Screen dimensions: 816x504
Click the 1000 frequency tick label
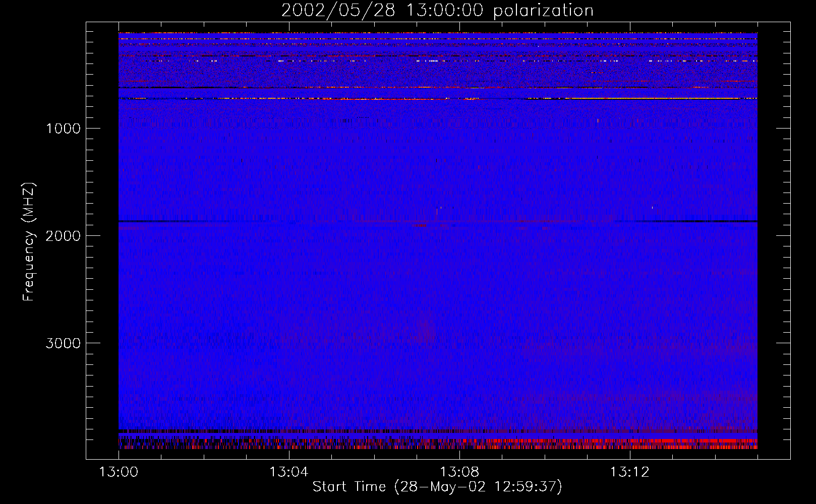(63, 129)
